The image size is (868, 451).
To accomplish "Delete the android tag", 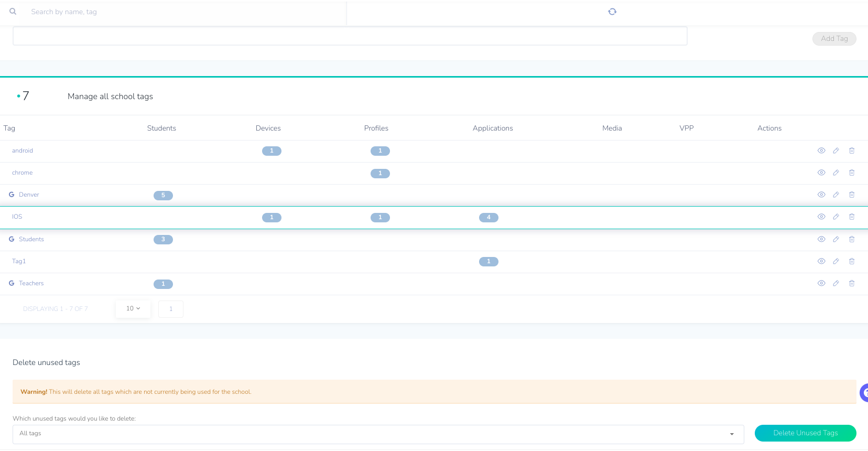I will coord(852,151).
